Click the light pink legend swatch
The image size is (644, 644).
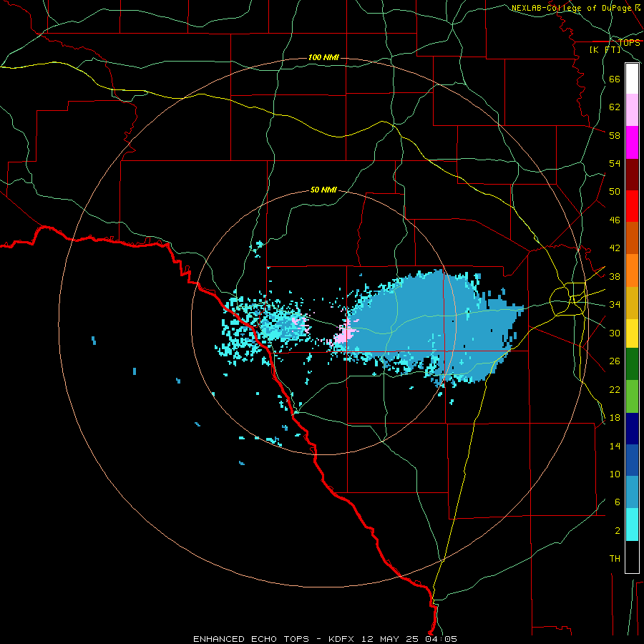click(632, 110)
